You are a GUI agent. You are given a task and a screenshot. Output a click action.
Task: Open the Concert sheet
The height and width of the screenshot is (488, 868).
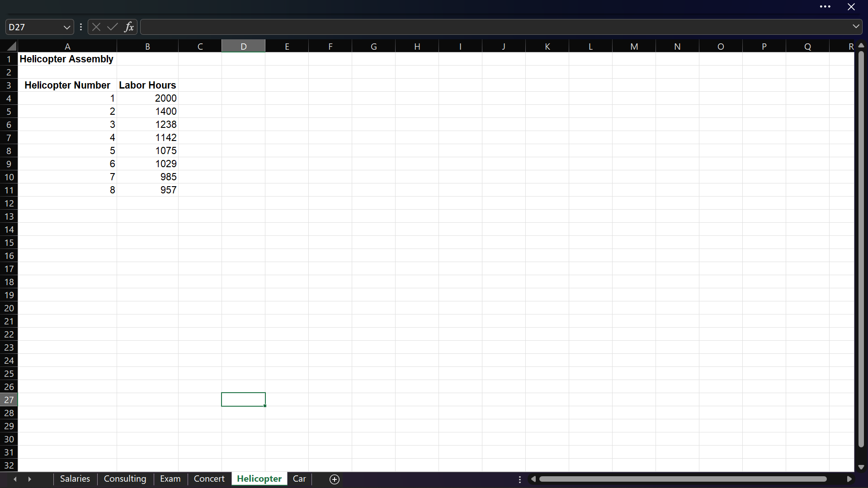209,479
